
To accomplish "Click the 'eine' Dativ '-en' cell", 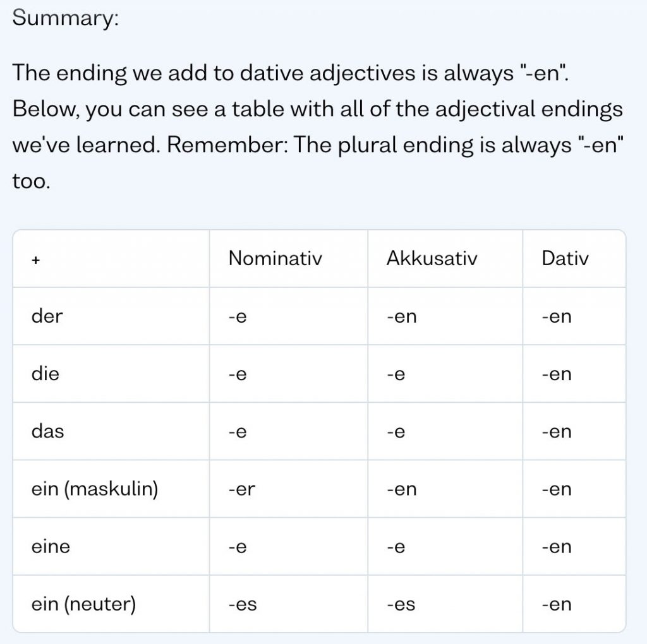I will point(557,547).
